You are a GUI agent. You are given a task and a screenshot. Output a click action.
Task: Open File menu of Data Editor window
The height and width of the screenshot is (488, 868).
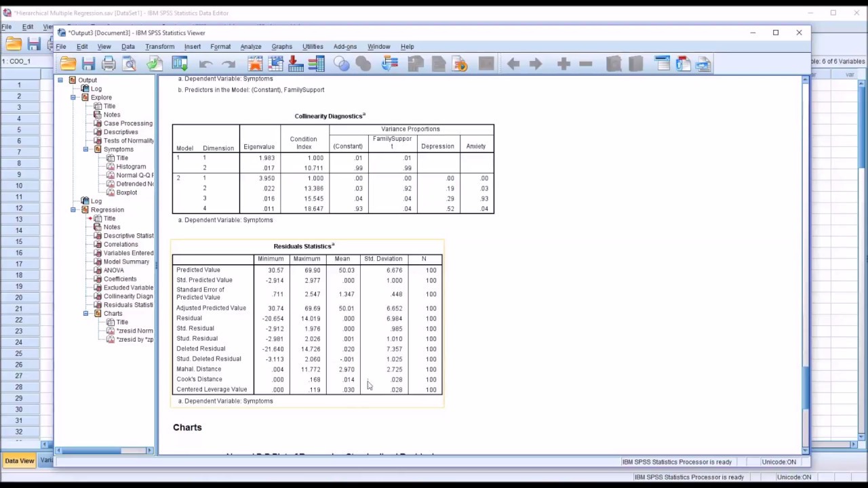[x=6, y=27]
